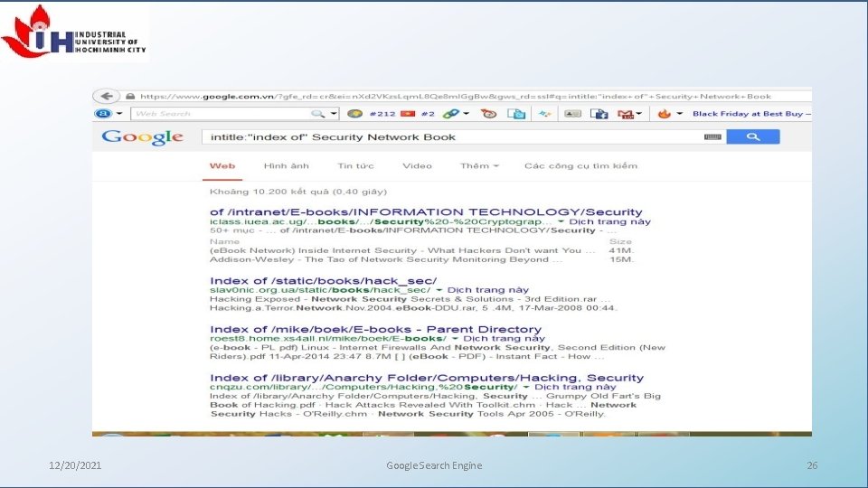Click the google.com.vn URL address field

click(x=455, y=97)
